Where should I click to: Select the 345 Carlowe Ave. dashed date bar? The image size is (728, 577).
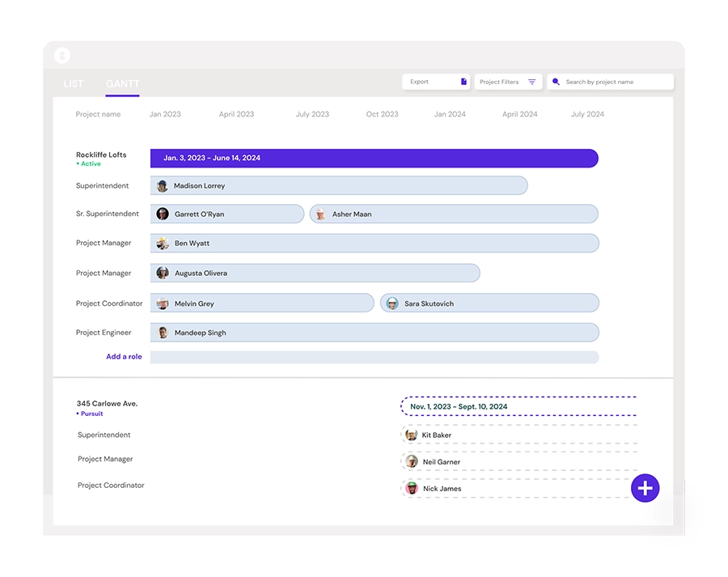(x=518, y=406)
